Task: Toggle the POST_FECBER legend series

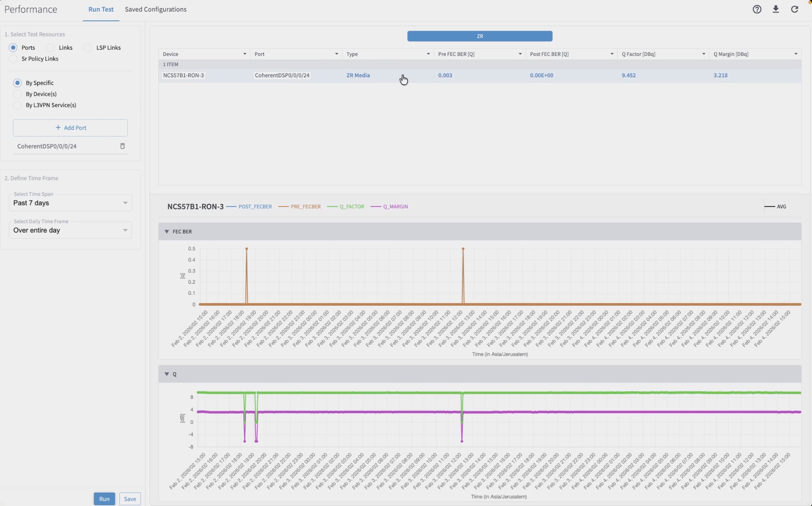Action: pos(249,207)
